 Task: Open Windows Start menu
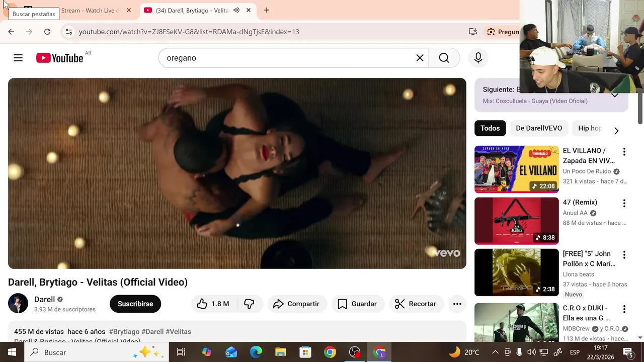pos(12,352)
